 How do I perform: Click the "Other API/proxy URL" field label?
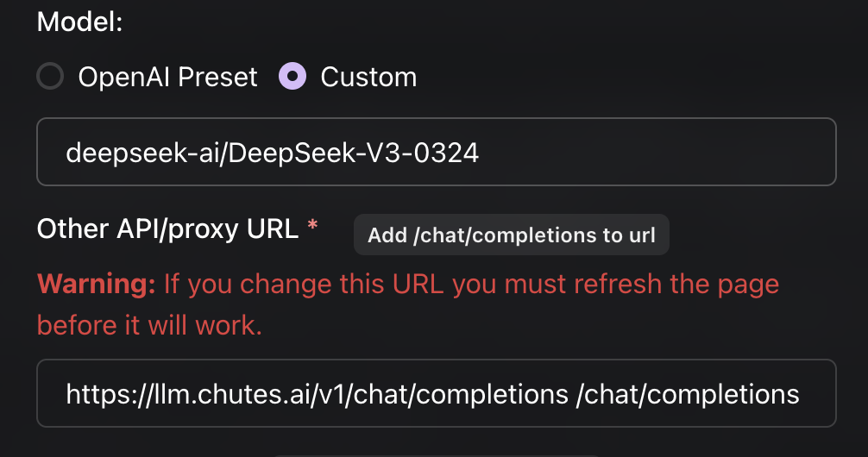167,228
